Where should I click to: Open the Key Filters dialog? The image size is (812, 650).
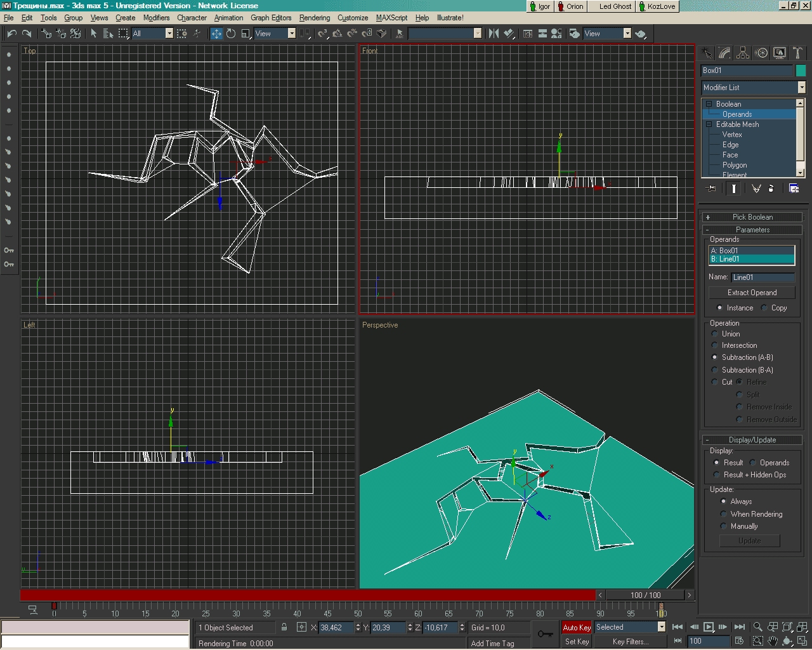click(x=630, y=641)
